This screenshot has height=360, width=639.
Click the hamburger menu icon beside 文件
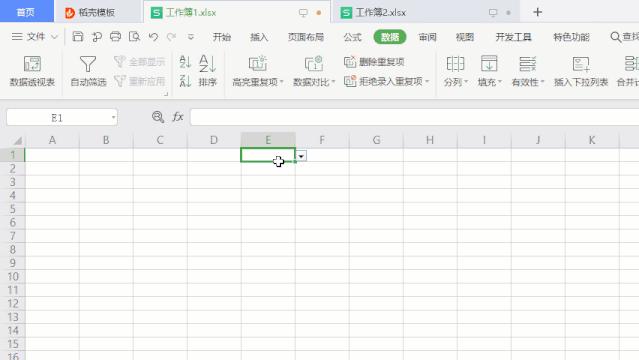17,37
